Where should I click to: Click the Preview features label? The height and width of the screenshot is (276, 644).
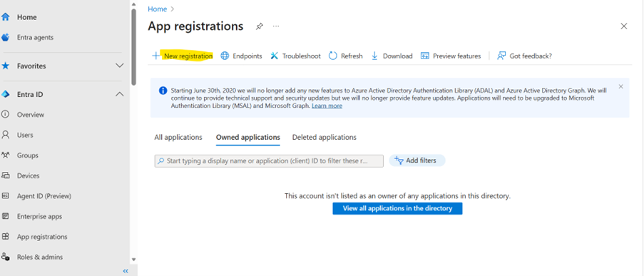pos(456,56)
